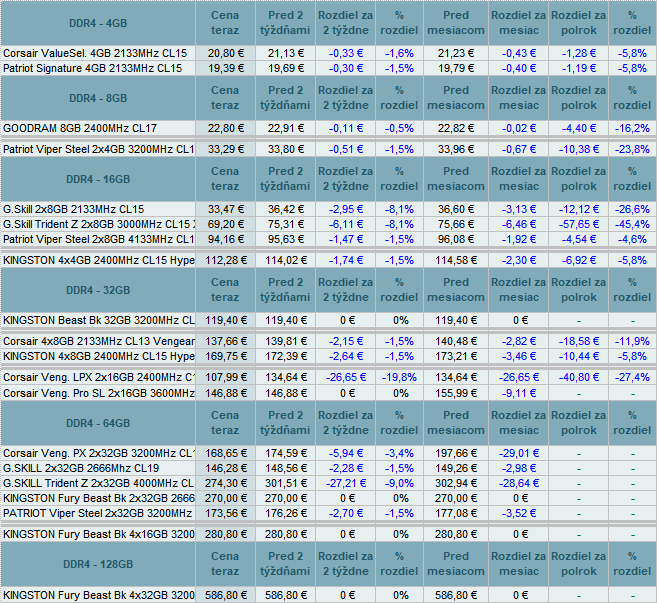Click the -11,9% percentage cell
657x603 pixels.
click(x=632, y=341)
